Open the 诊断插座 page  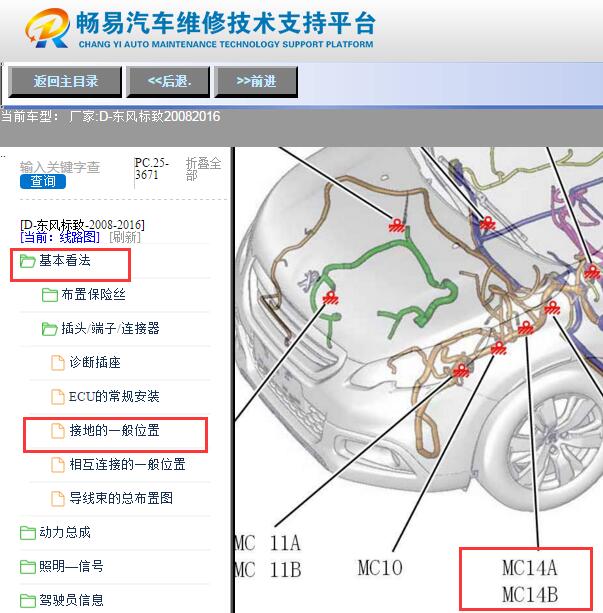click(95, 362)
